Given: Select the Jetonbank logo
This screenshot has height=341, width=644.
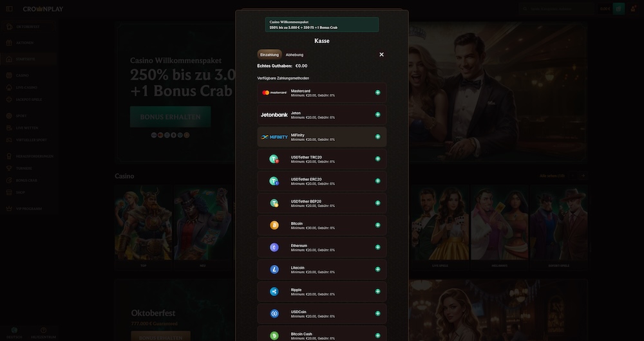Looking at the screenshot, I should coord(274,115).
